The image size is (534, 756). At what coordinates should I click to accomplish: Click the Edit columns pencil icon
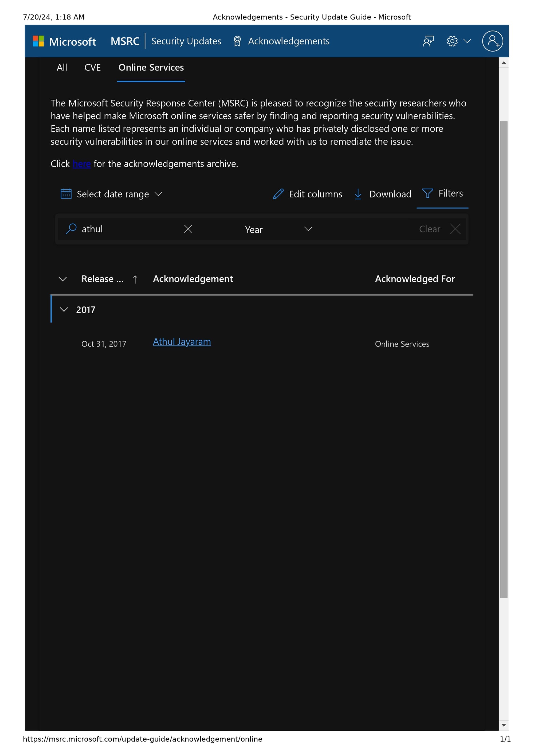tap(278, 194)
